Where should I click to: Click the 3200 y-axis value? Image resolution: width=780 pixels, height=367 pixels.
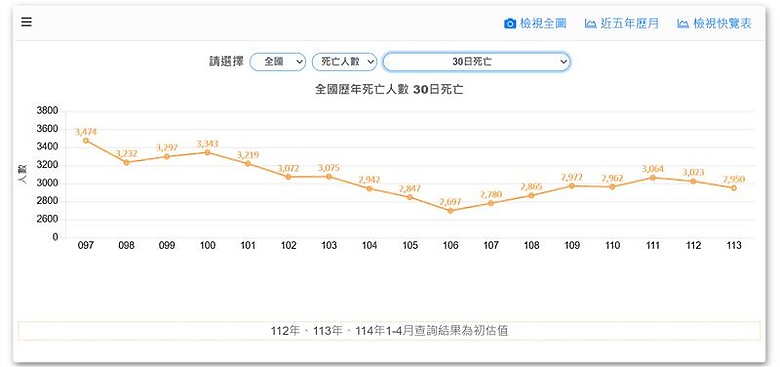47,165
